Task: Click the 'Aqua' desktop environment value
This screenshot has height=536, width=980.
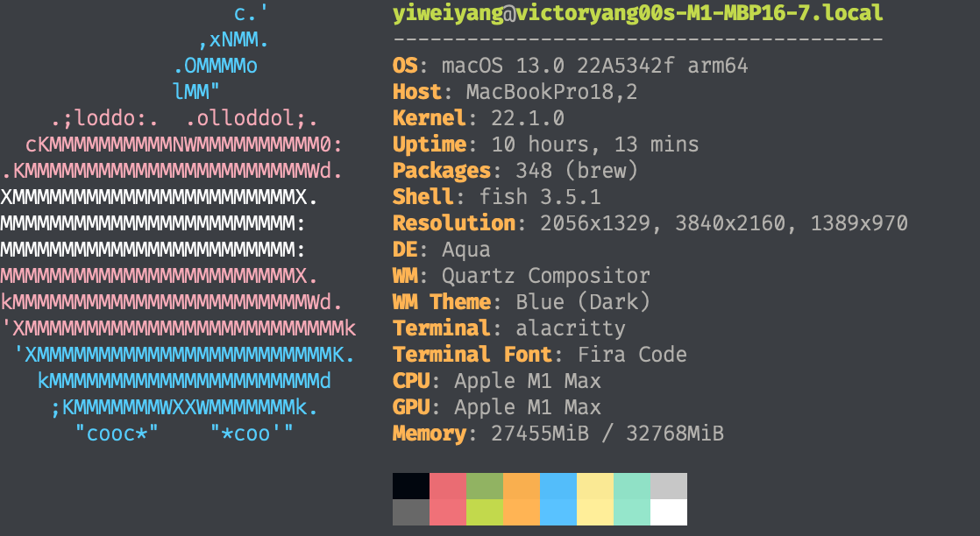Action: pyautogui.click(x=465, y=250)
